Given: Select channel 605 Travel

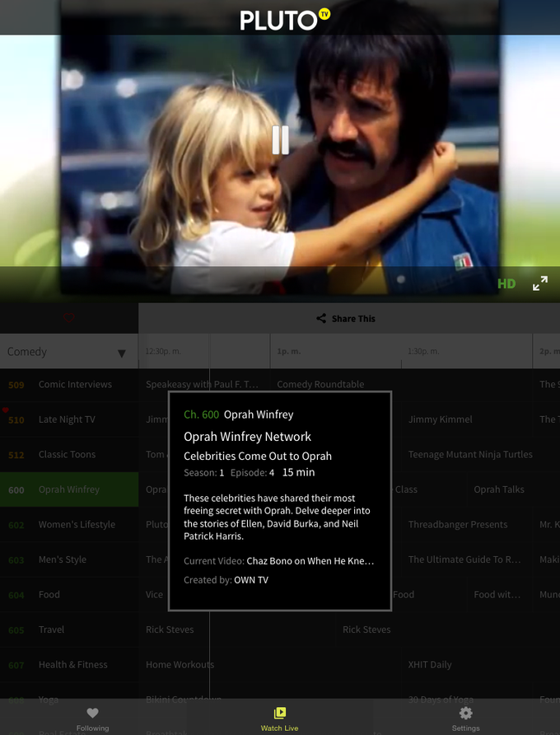Looking at the screenshot, I should (x=69, y=630).
